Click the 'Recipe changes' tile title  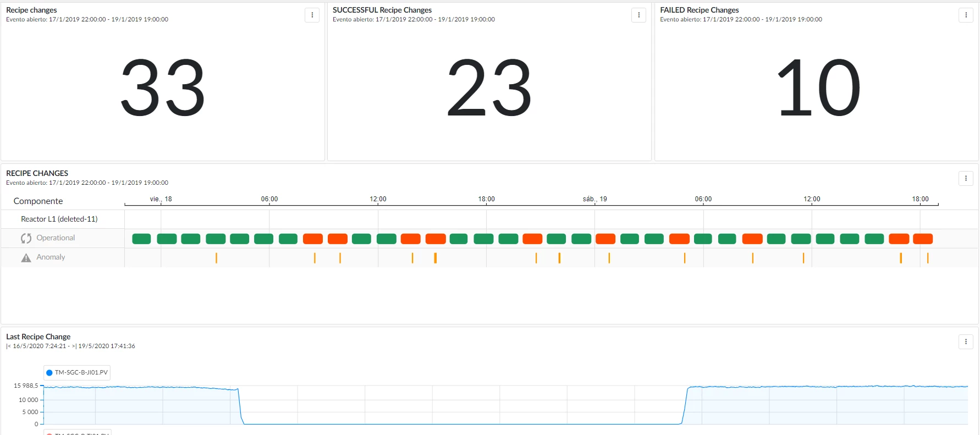(x=31, y=10)
